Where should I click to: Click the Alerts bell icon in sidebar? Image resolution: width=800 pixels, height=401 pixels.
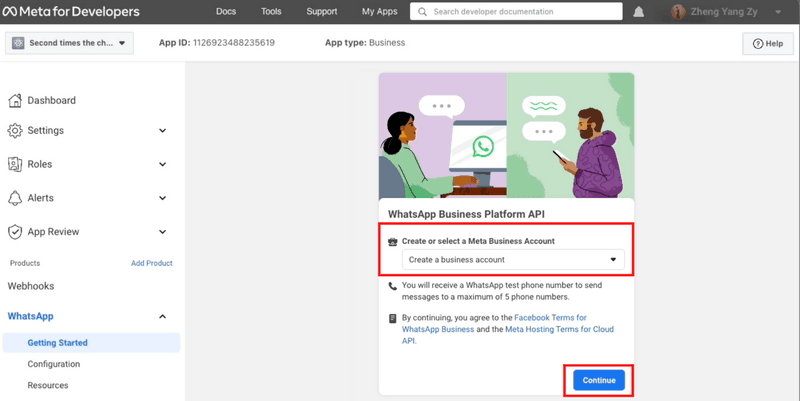15,198
